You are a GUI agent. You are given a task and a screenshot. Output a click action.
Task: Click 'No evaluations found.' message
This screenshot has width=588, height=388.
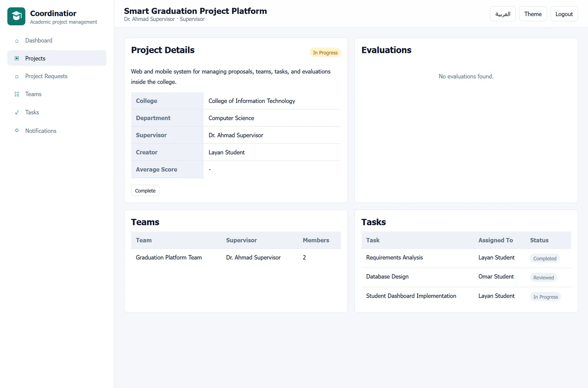point(466,76)
